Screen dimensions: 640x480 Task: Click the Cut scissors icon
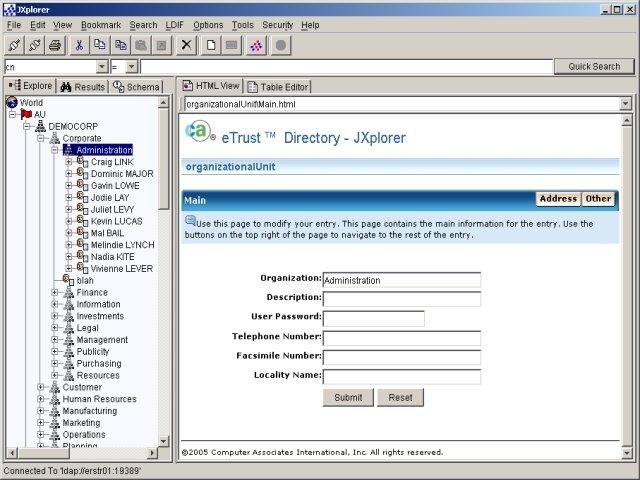point(80,45)
